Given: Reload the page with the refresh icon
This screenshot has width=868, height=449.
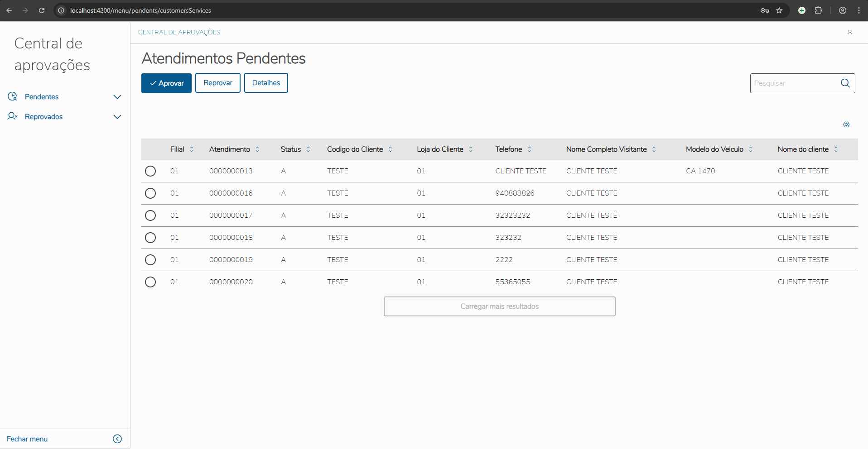Looking at the screenshot, I should click(42, 10).
